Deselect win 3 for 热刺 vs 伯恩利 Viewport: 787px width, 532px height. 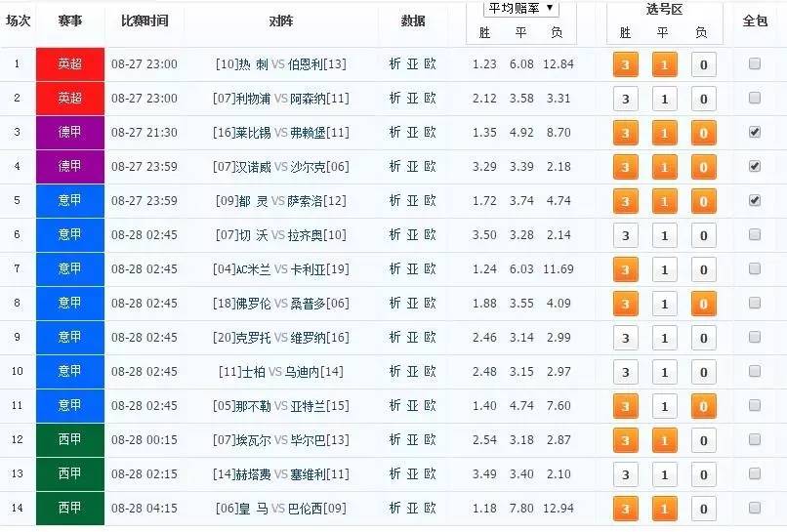pos(625,64)
